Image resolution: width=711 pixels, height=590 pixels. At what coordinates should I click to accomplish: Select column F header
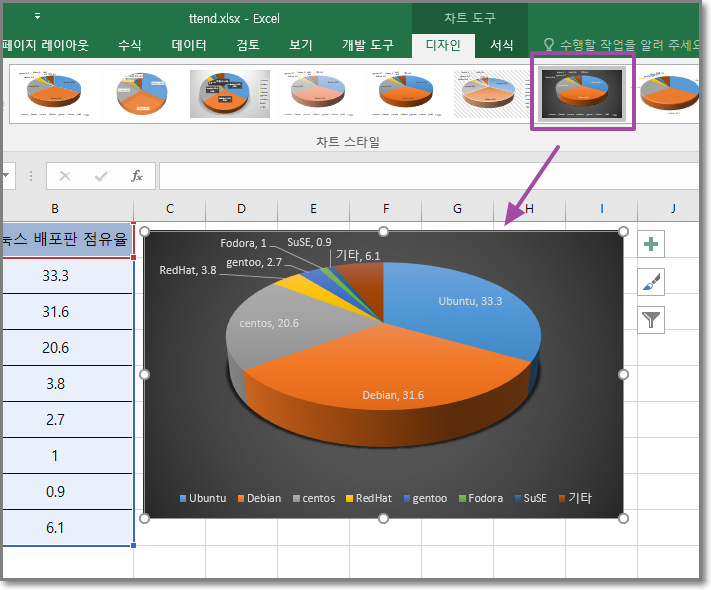click(x=385, y=209)
